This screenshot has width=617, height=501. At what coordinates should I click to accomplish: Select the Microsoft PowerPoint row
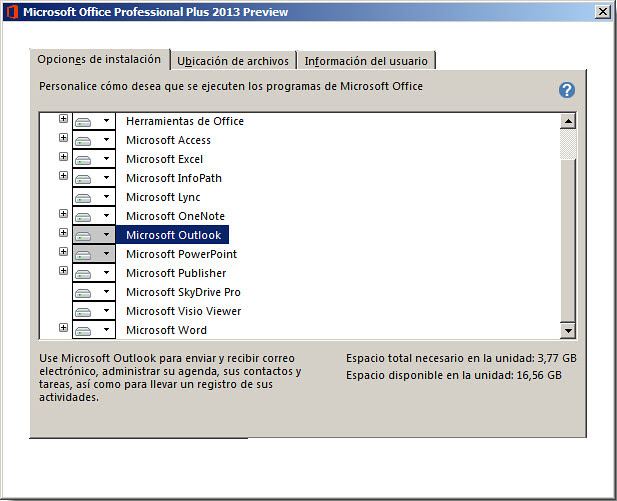(x=181, y=254)
